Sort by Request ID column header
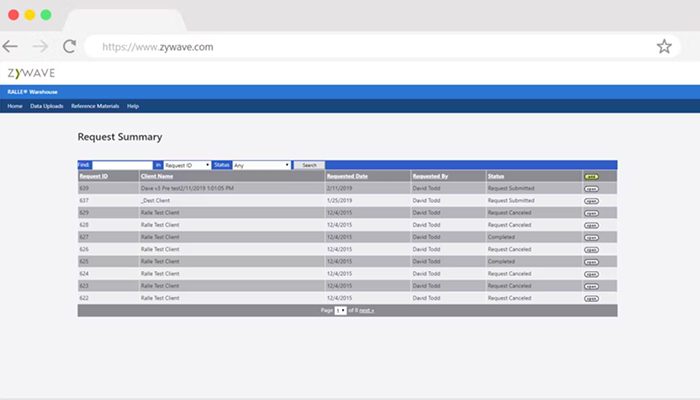 click(x=94, y=176)
